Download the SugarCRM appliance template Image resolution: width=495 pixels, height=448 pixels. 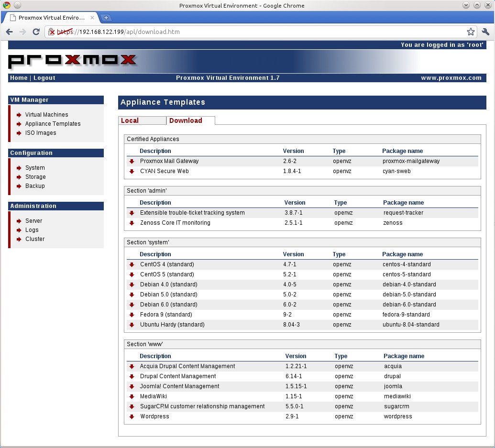tap(132, 406)
